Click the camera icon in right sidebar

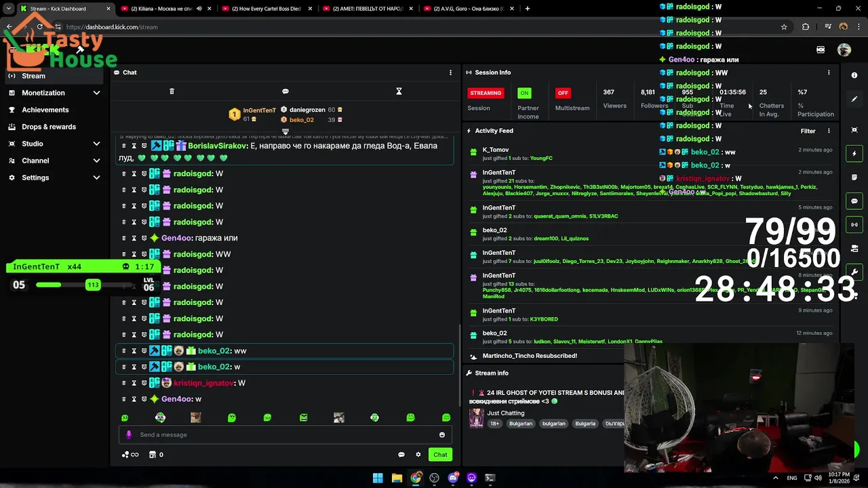(x=854, y=248)
